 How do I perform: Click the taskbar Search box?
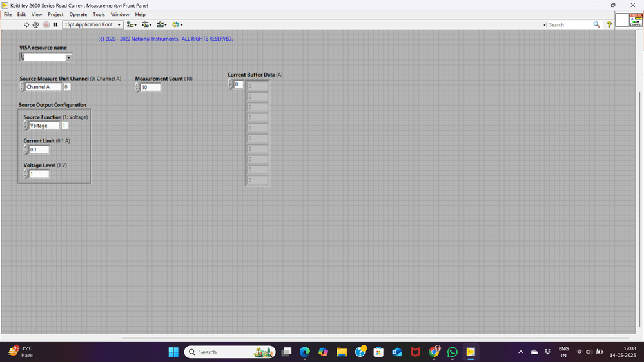(x=229, y=352)
